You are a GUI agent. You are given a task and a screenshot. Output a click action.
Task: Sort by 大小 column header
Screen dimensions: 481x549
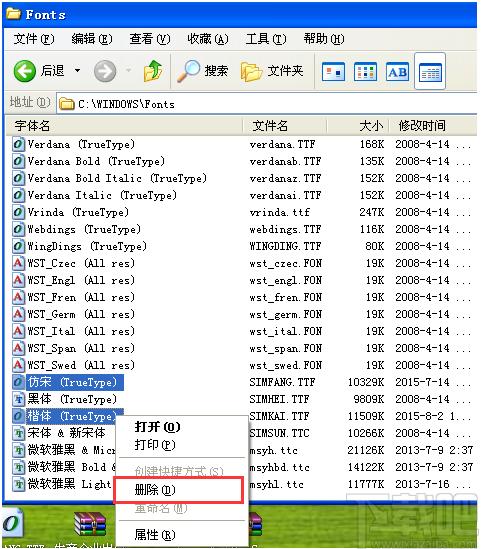[358, 126]
